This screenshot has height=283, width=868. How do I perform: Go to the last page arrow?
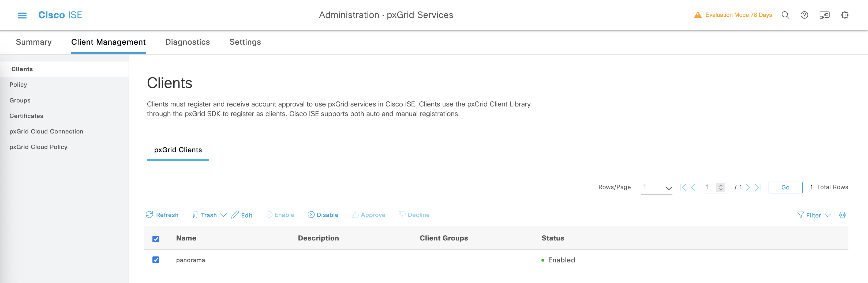point(758,188)
